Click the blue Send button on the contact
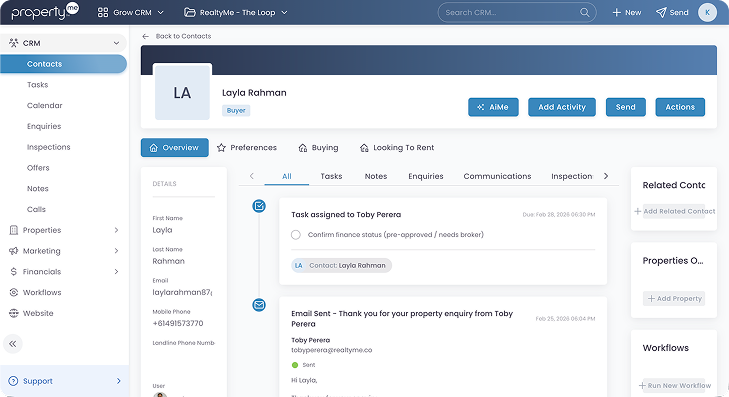Screen dimensions: 729x397 (x=626, y=107)
